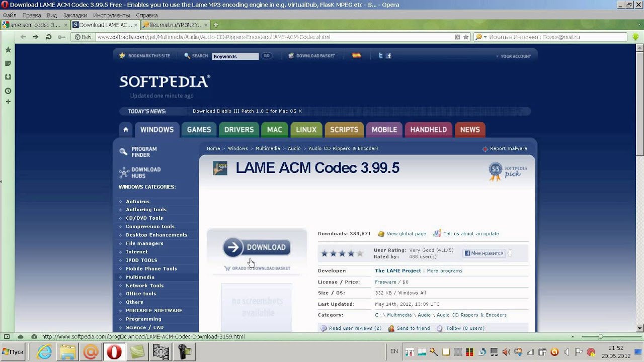This screenshot has width=644, height=362.
Task: Click the RSS feed icon in address bar
Action: click(x=457, y=37)
